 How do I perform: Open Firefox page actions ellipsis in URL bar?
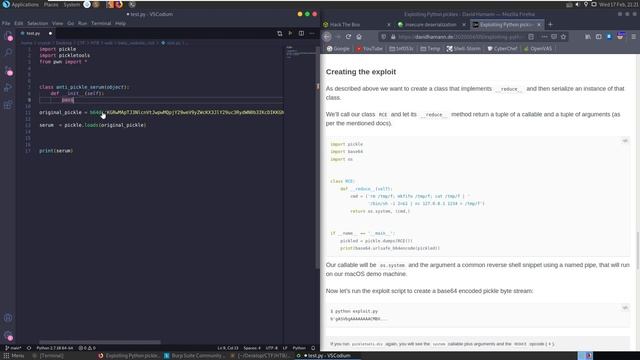[544, 37]
